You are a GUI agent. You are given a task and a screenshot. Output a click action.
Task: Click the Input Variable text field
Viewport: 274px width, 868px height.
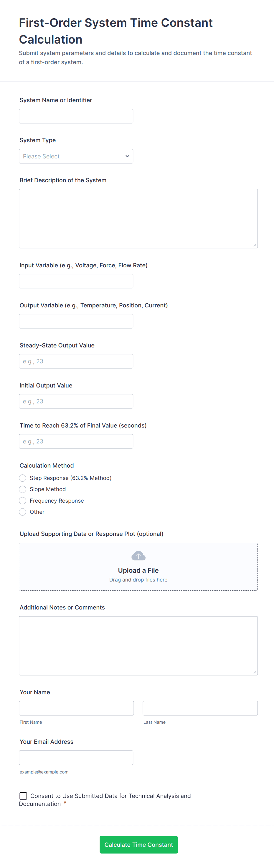click(x=76, y=281)
